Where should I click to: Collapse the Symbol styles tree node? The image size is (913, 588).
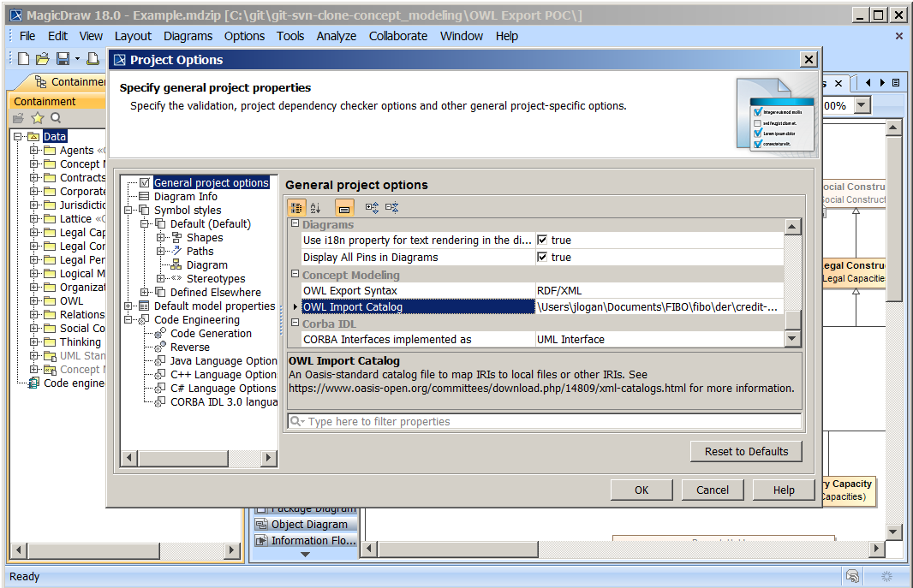tap(128, 210)
